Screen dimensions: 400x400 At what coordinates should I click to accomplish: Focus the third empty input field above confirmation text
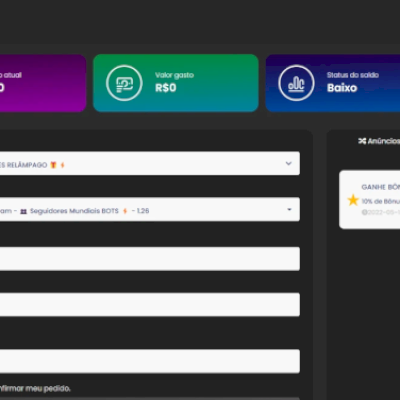click(150, 361)
